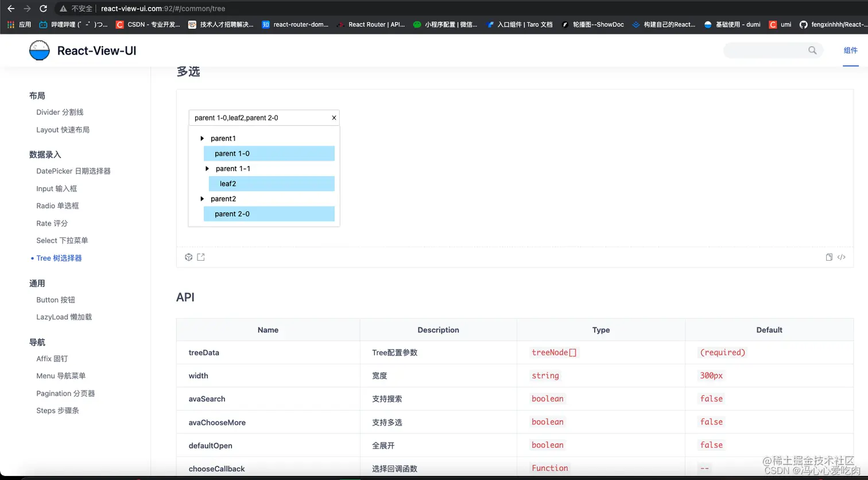Switch to the 组件 top navigation tab
Image resolution: width=868 pixels, height=480 pixels.
point(851,51)
